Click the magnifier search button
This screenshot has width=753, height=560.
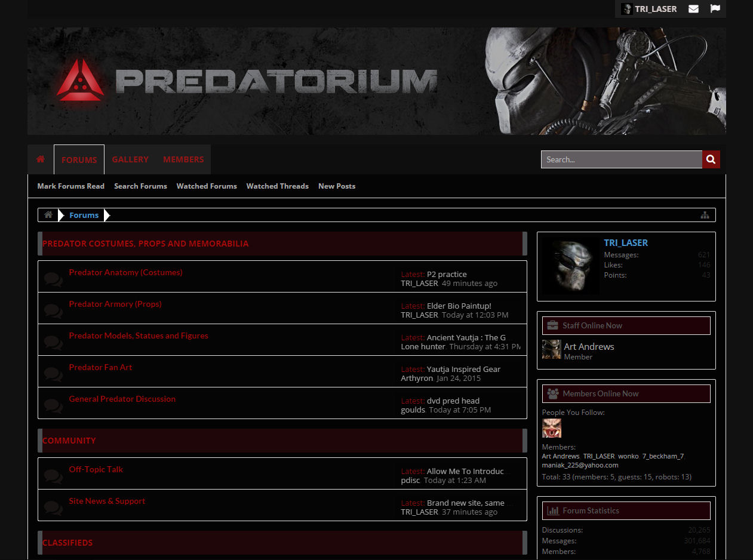click(711, 159)
